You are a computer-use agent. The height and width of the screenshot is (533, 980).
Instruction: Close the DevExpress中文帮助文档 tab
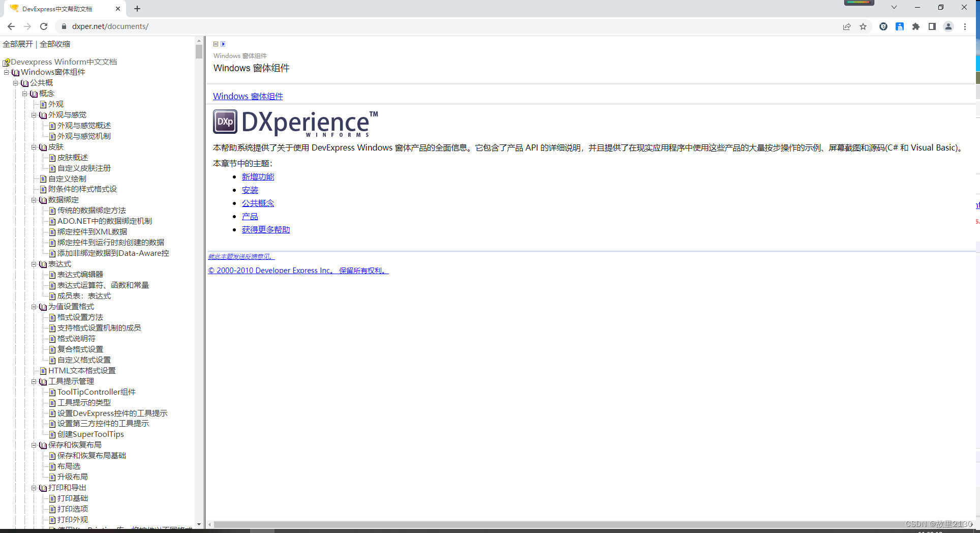pyautogui.click(x=118, y=9)
